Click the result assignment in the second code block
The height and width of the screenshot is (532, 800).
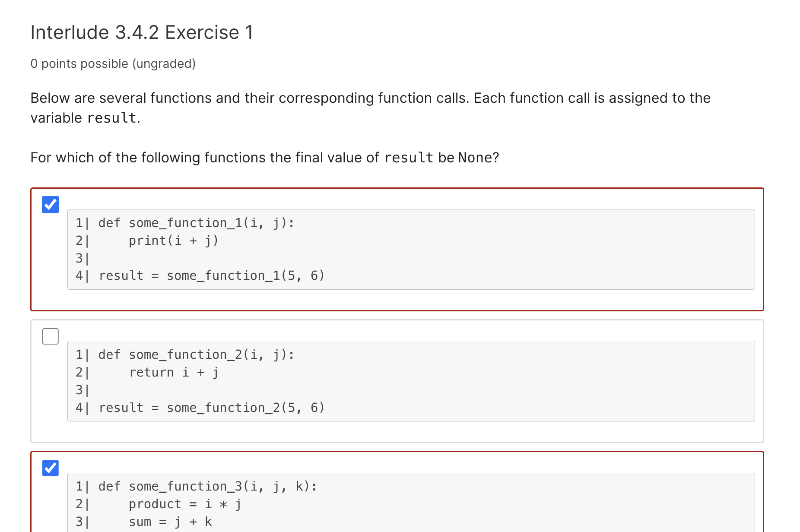coord(200,407)
